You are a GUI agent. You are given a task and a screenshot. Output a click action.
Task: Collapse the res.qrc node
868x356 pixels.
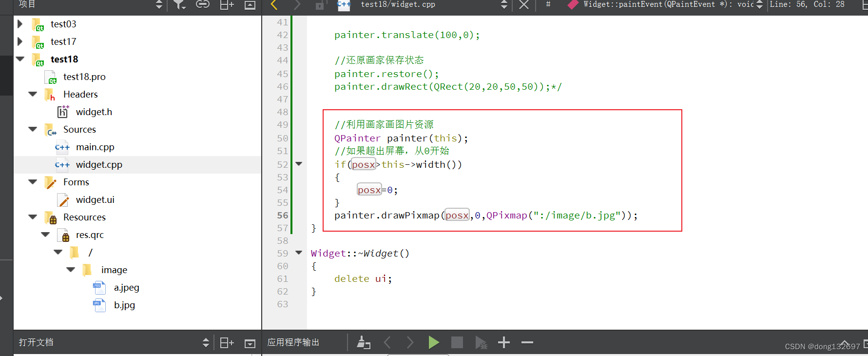point(45,235)
